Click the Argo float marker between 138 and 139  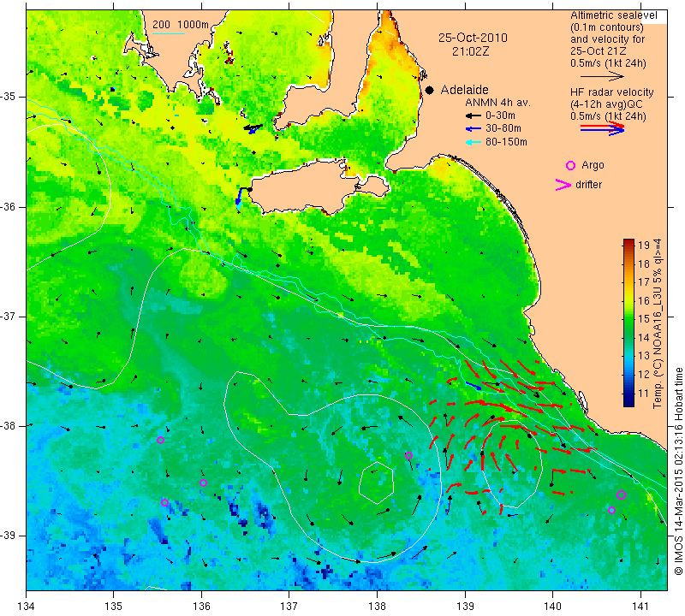click(409, 455)
